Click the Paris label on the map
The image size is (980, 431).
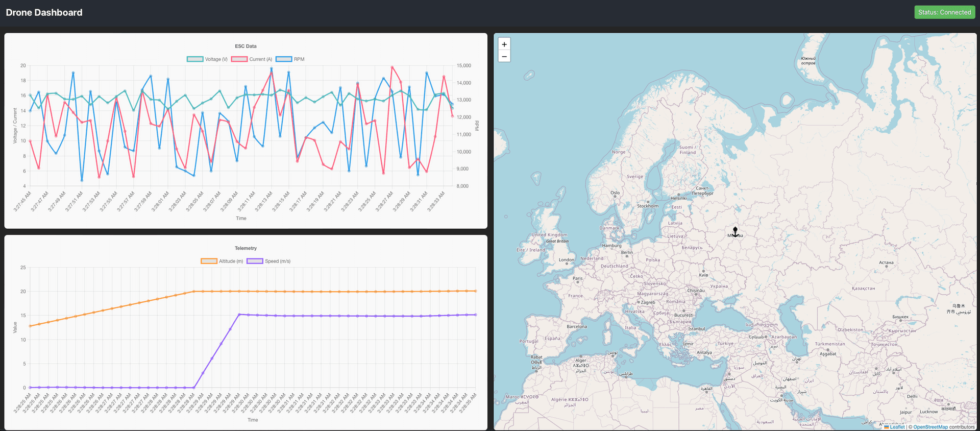pos(577,279)
